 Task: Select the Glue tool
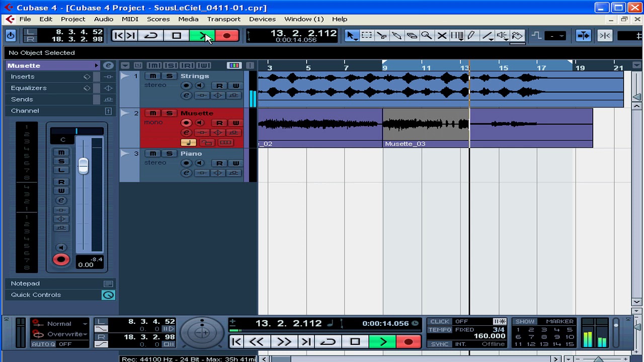397,36
